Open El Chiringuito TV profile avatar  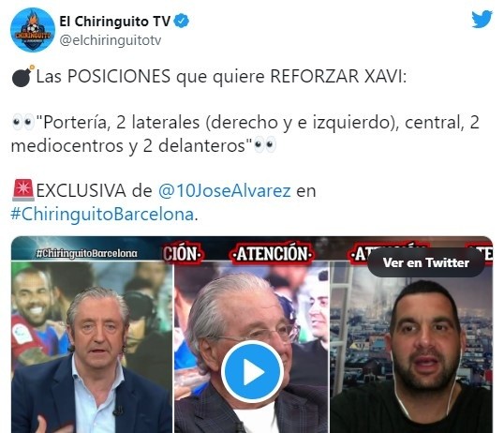coord(33,30)
